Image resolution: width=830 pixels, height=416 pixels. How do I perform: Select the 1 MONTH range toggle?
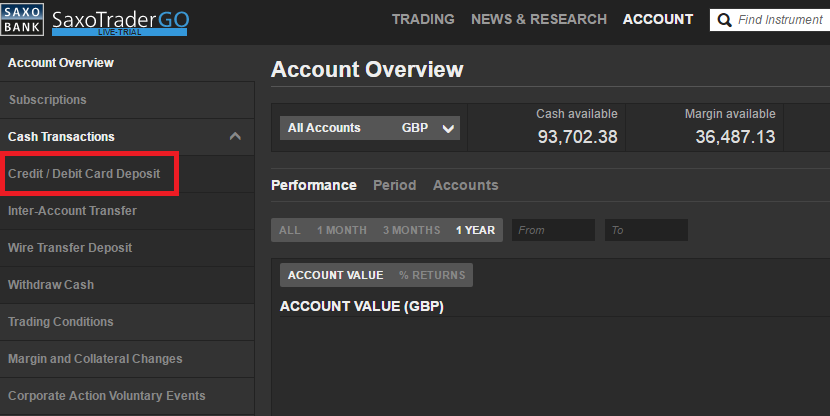342,230
